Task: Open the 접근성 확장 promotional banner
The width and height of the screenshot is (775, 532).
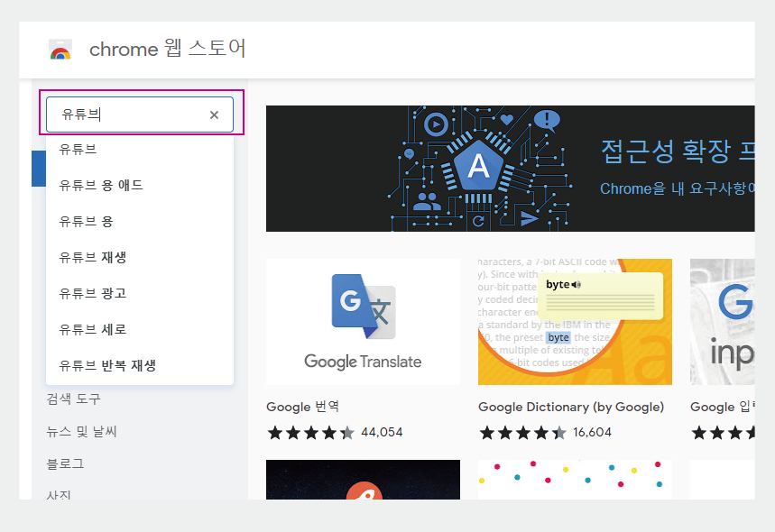Action: [x=510, y=169]
